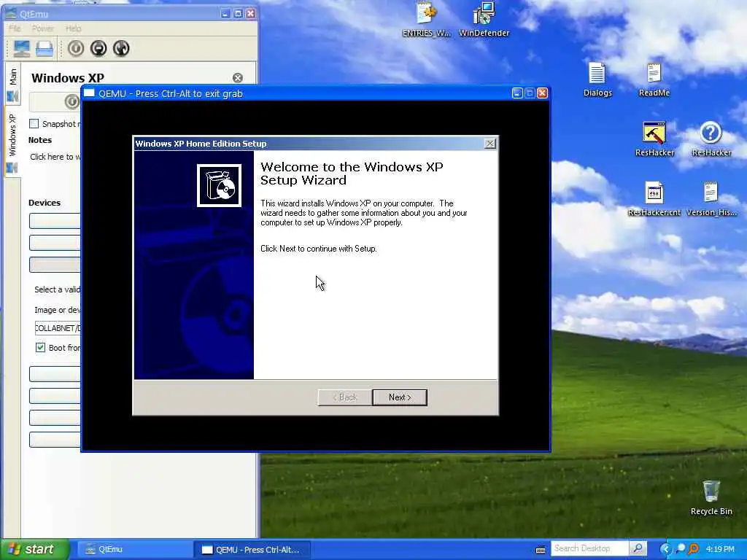
Task: Expand hidden tray icons arrow
Action: [x=665, y=549]
